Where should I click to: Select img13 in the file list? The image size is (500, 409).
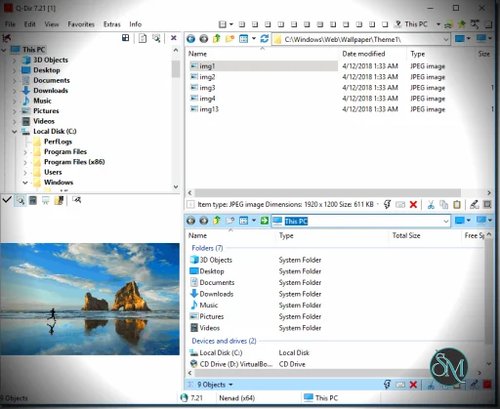[x=209, y=109]
